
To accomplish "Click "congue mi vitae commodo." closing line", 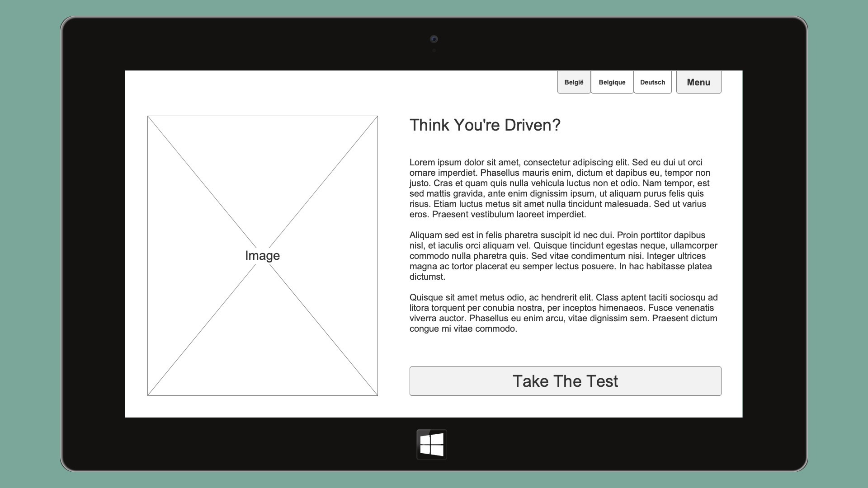I will click(x=463, y=329).
